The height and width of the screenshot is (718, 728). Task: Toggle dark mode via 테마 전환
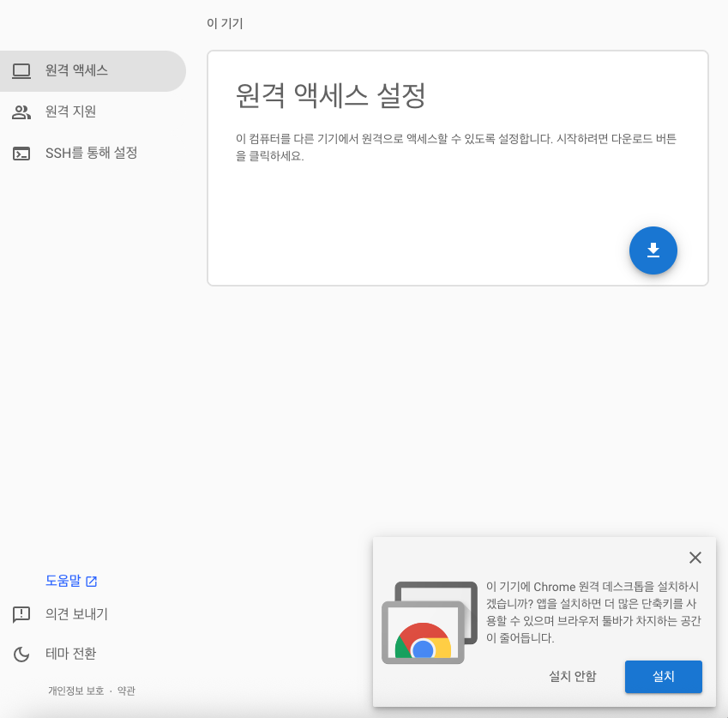(72, 654)
